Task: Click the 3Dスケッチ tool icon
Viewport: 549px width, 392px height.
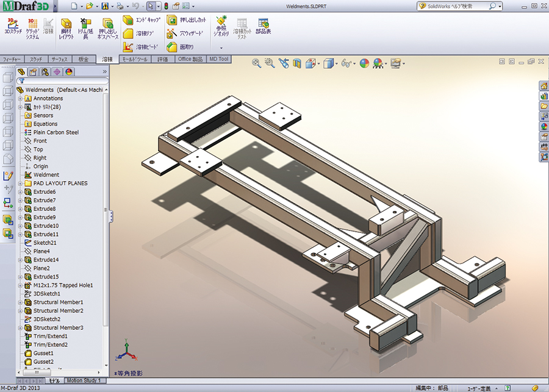Action: coord(13,24)
